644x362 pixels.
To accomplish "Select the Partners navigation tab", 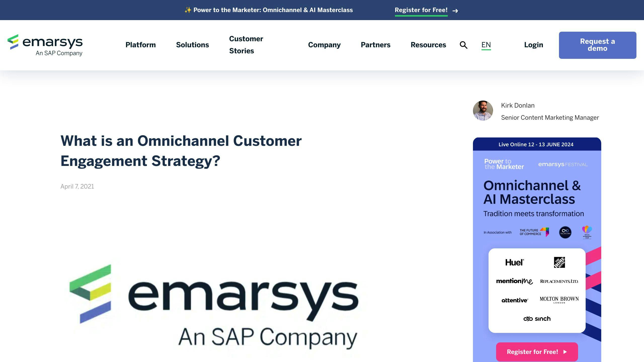I will pos(376,45).
